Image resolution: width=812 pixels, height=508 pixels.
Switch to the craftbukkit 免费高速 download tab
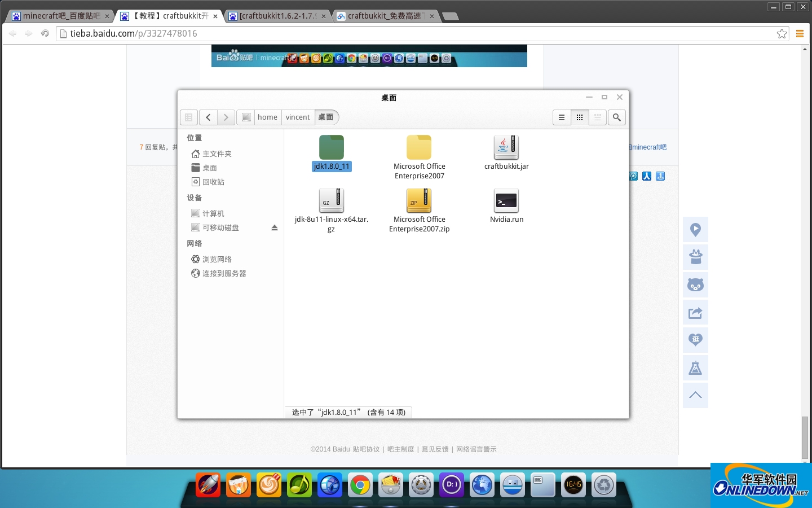point(383,16)
